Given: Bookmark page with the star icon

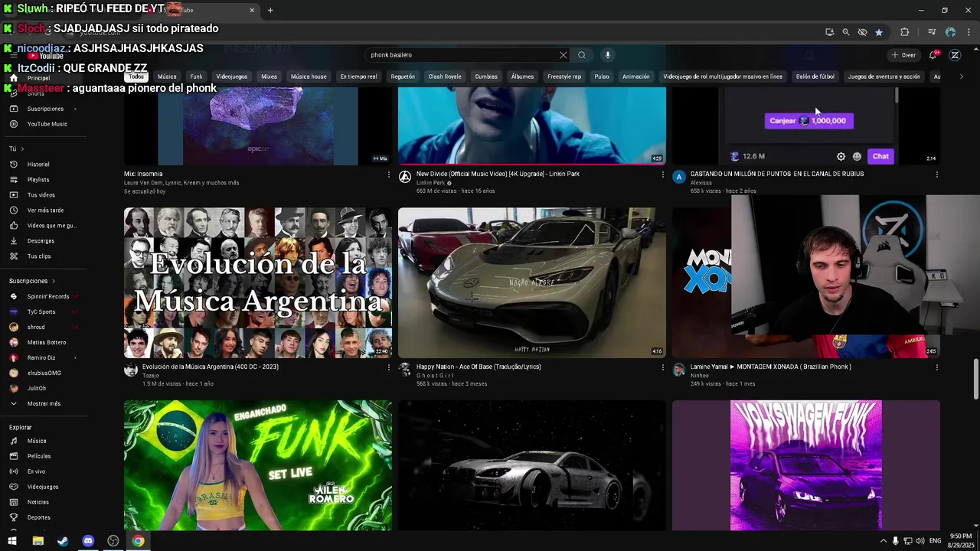Looking at the screenshot, I should pos(879,32).
